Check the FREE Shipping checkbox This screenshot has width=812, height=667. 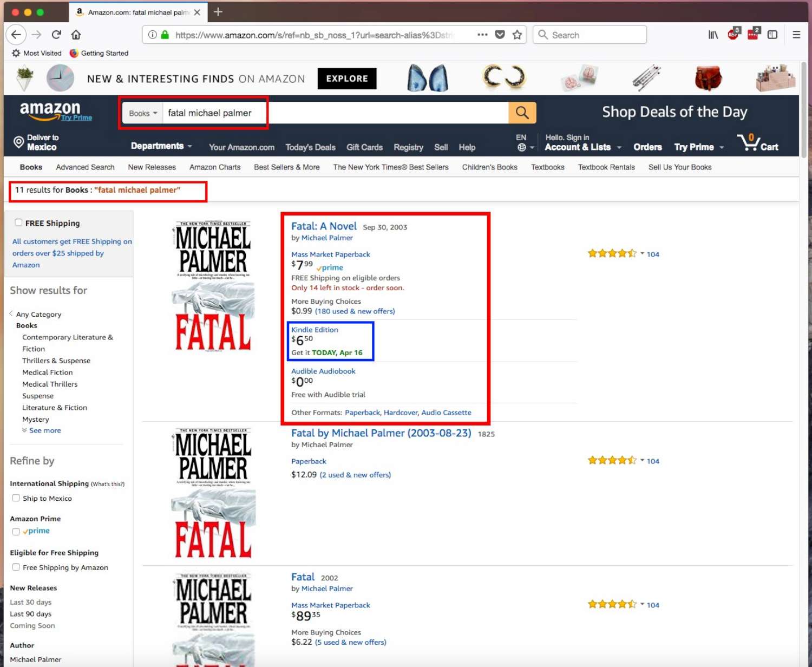coord(18,223)
